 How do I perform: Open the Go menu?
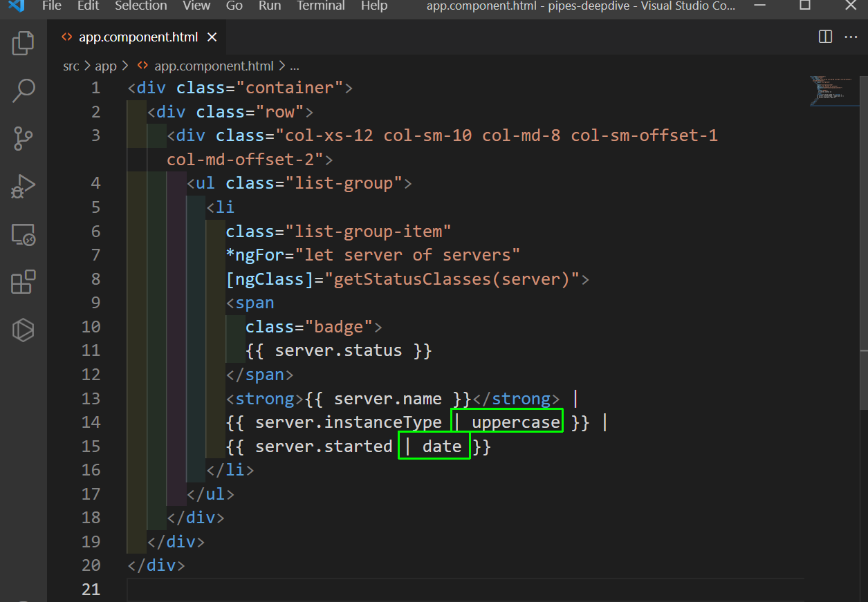click(234, 6)
